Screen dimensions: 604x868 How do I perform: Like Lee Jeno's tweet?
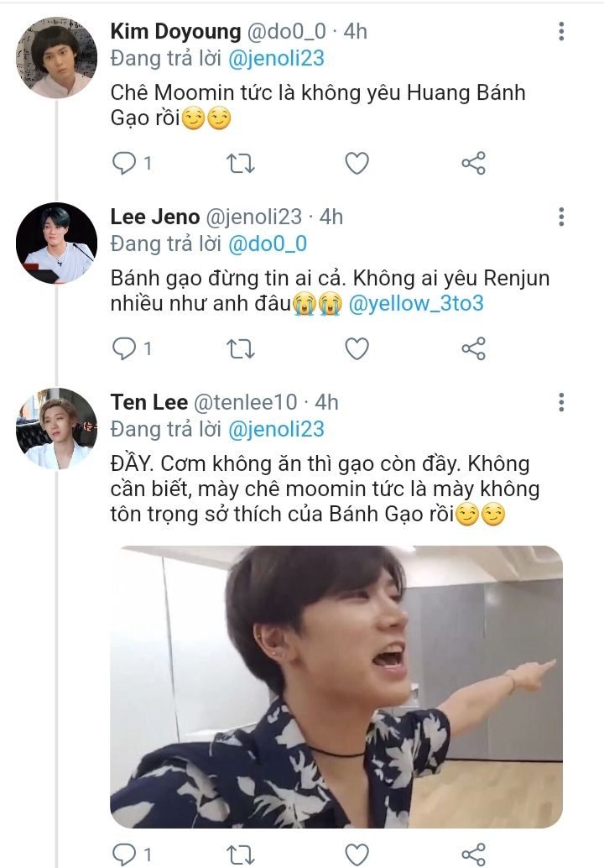point(357,348)
